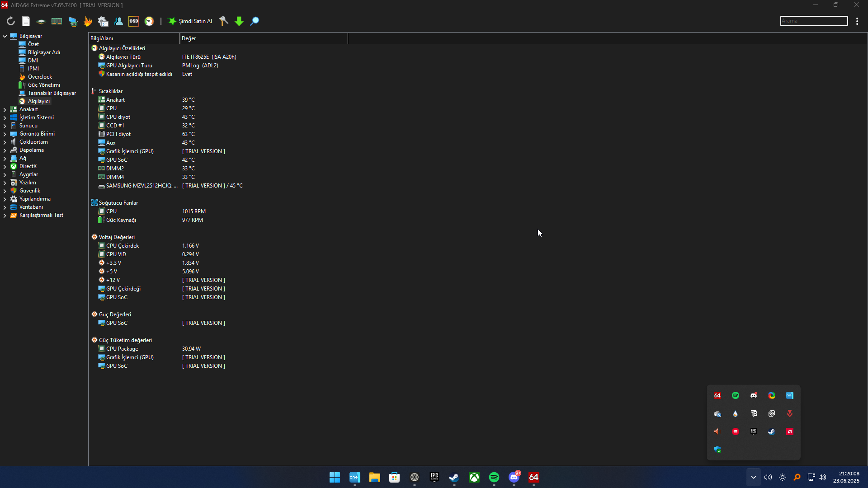The image size is (868, 488).
Task: Click the green download arrow icon
Action: 239,21
